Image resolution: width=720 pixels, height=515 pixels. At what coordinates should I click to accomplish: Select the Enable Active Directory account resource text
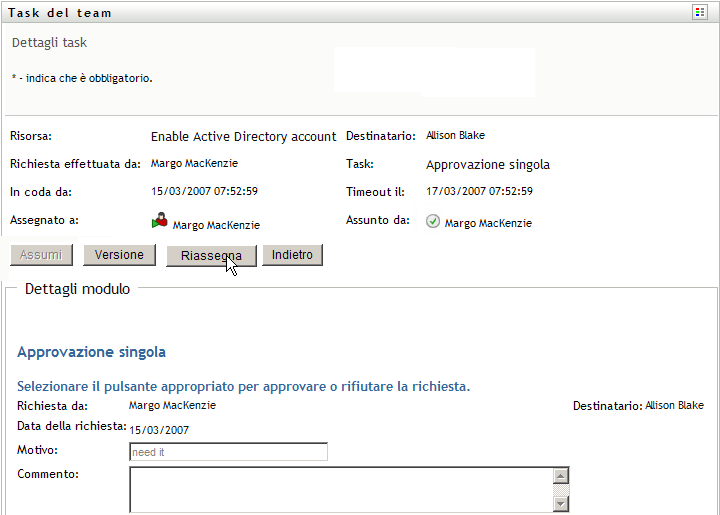click(x=244, y=136)
